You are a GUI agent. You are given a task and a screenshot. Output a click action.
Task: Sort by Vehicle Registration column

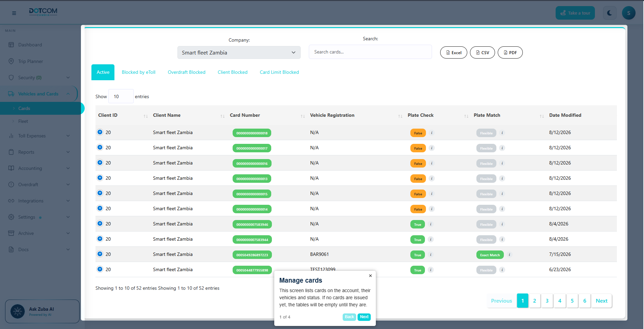coord(356,115)
